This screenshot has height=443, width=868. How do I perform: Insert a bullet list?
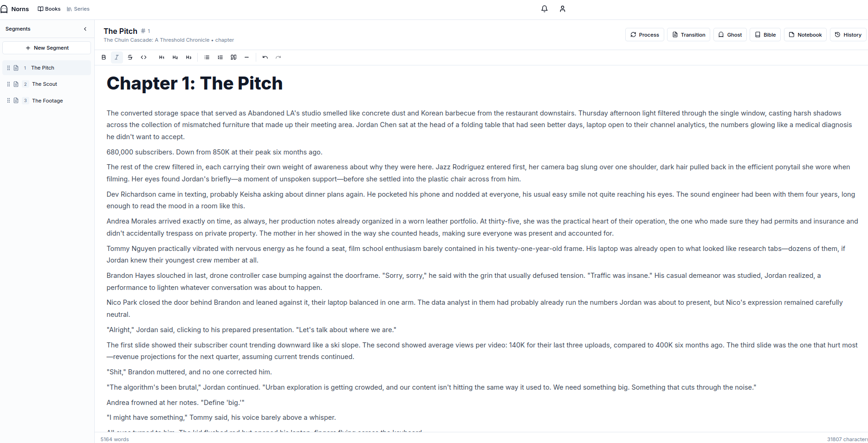(207, 58)
